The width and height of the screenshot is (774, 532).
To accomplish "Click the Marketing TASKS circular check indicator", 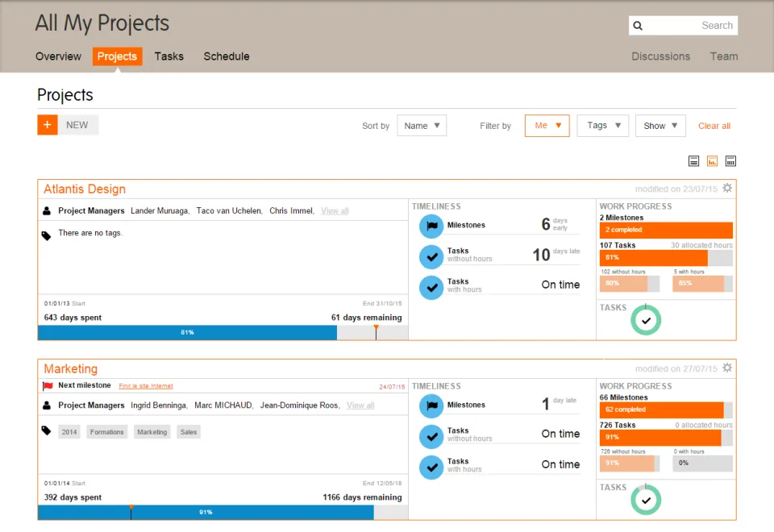I will 646,500.
